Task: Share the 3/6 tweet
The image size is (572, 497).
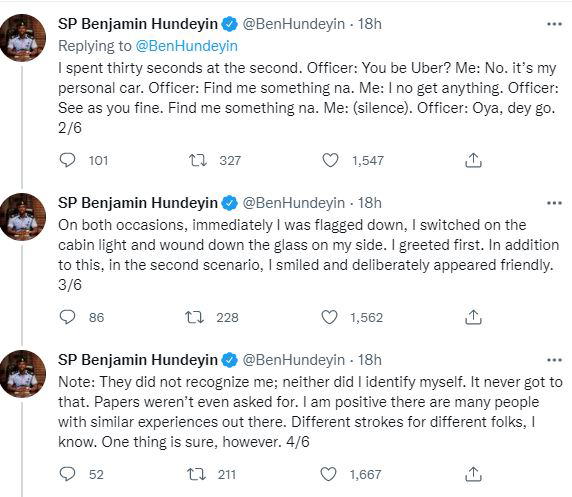Action: pyautogui.click(x=473, y=317)
